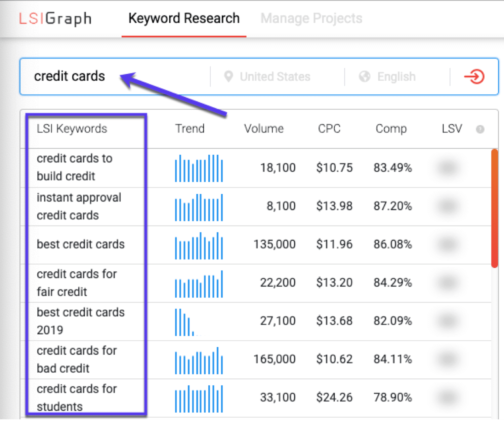Click the trend sparkline for best credit cards
The height and width of the screenshot is (421, 504).
(199, 245)
